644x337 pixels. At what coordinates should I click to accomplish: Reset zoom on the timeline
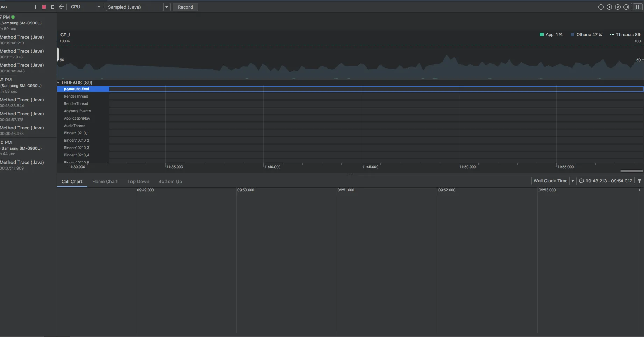618,7
